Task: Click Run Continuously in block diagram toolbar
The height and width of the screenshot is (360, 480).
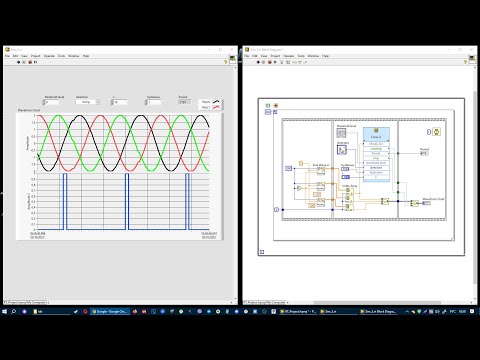Action: 263,62
